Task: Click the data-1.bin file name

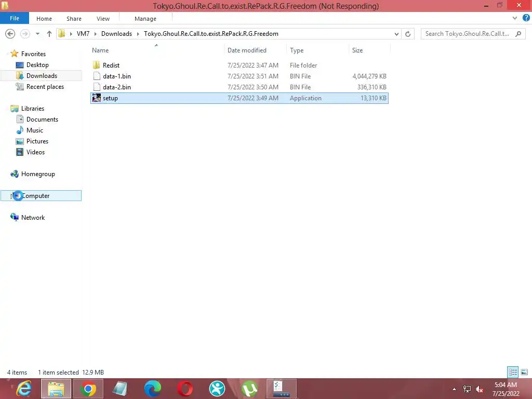Action: [117, 76]
